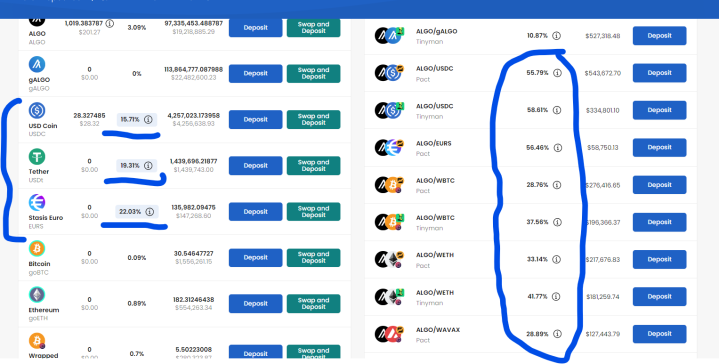Deposit USD Coin

pyautogui.click(x=255, y=120)
